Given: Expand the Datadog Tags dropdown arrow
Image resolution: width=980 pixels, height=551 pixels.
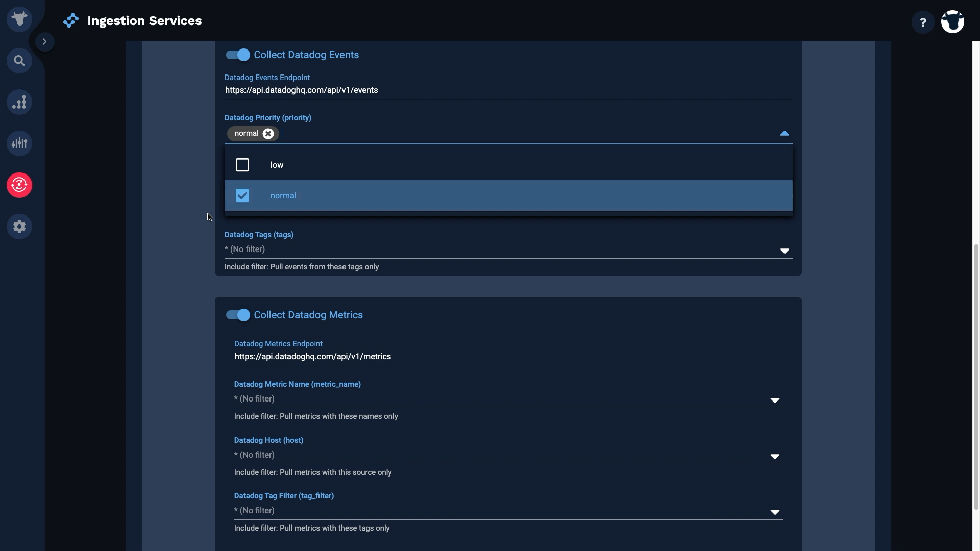Looking at the screenshot, I should [x=785, y=251].
